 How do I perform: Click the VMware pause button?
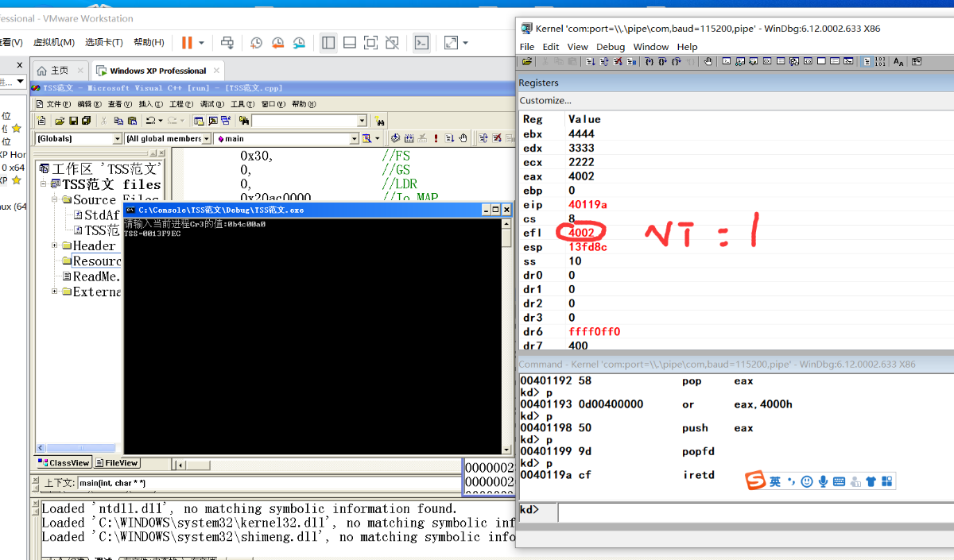(x=187, y=43)
